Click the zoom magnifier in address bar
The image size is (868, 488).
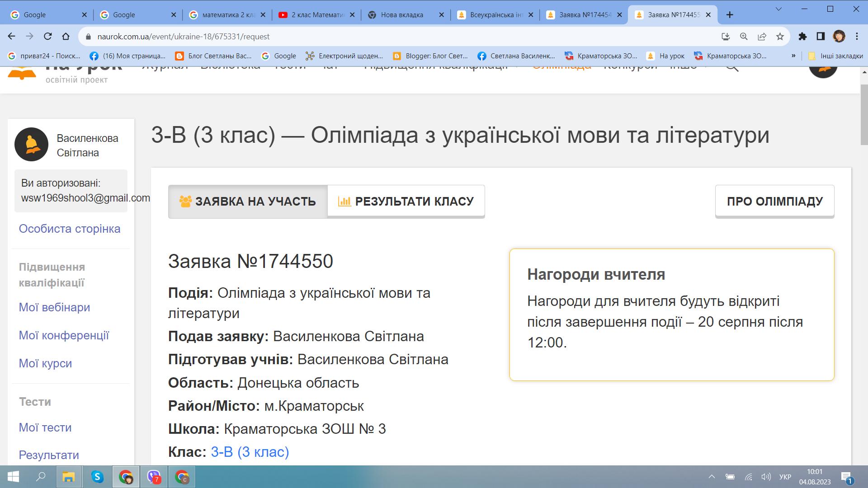coord(744,37)
